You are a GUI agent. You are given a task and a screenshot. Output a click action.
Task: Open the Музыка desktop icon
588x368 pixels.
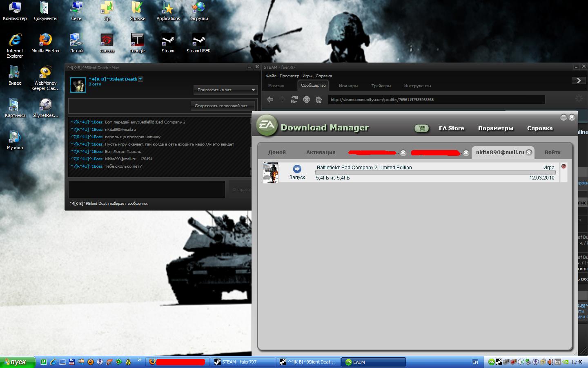point(15,140)
